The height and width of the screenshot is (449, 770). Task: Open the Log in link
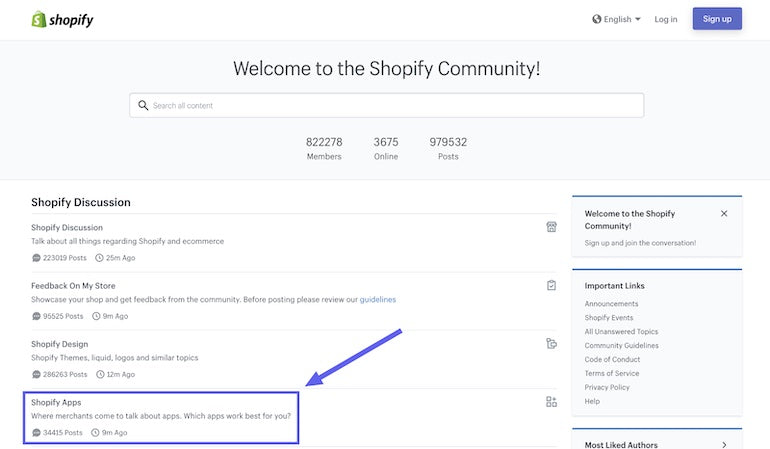[x=665, y=19]
